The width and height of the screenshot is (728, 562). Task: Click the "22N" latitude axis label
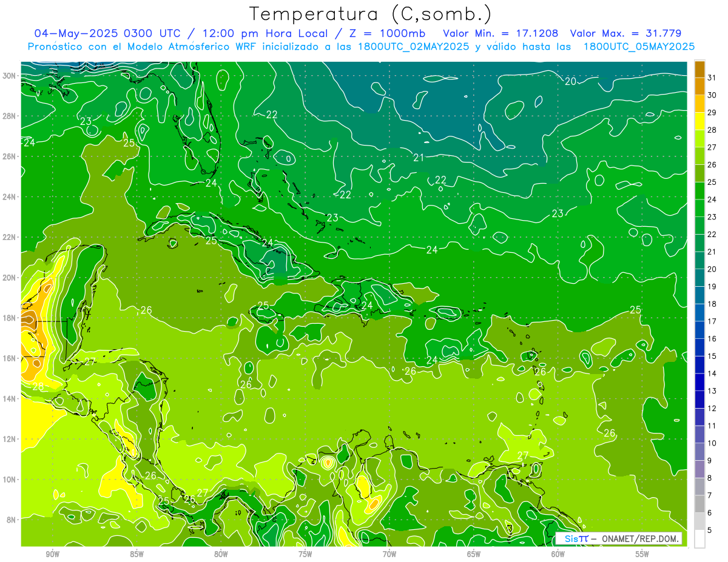coord(9,237)
